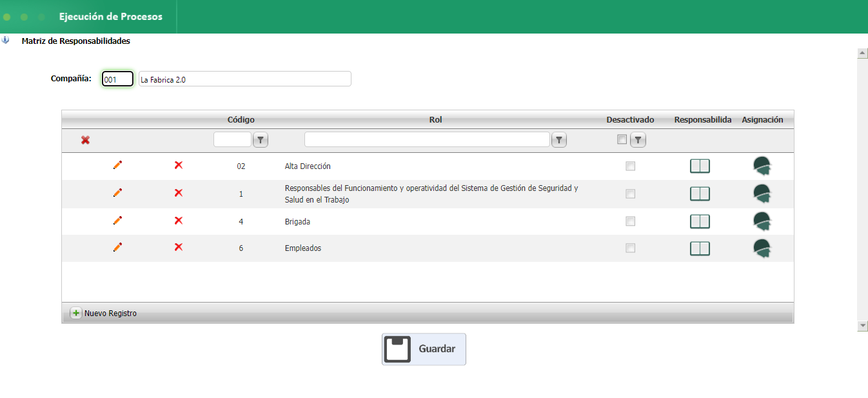Screen dimensions: 868x398
Task: Delete the Empleados row
Action: (x=179, y=247)
